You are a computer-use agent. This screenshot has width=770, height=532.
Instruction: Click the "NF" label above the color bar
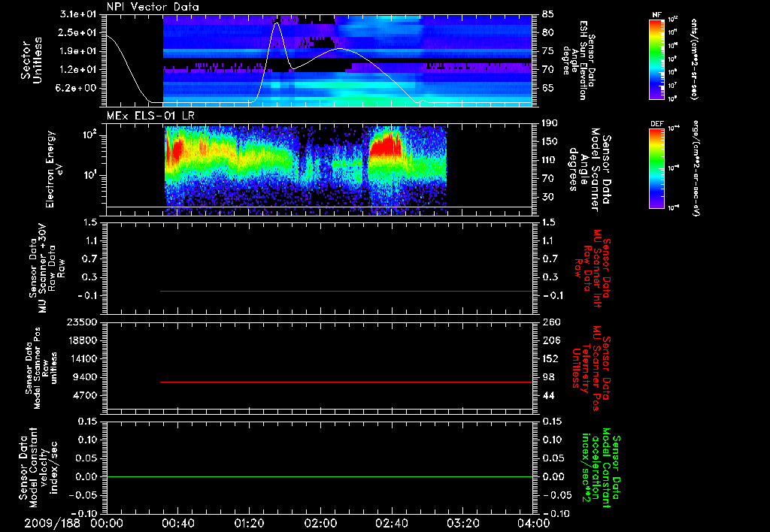tap(656, 15)
